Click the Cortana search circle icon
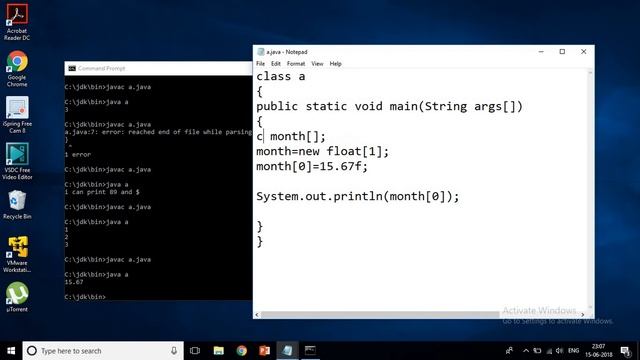This screenshot has width=640, height=360. (x=32, y=351)
